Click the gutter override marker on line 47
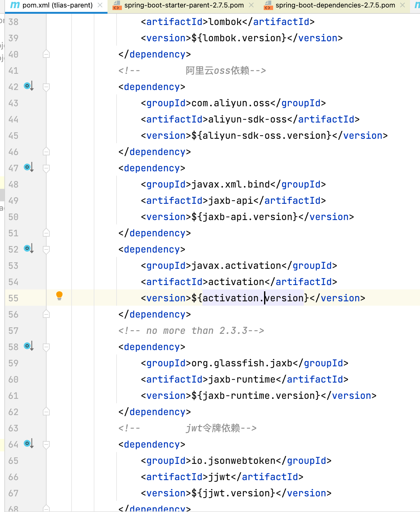Screen dimensions: 420x512 29,167
